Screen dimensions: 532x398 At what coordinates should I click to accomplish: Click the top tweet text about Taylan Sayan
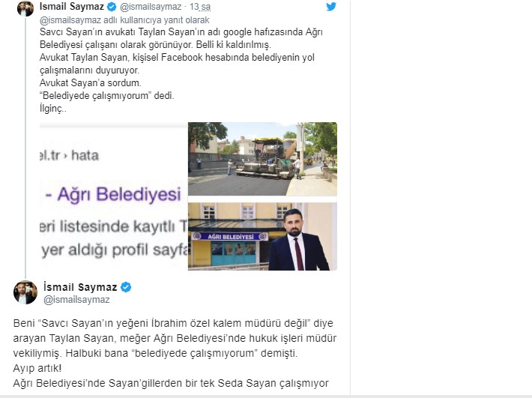181,70
